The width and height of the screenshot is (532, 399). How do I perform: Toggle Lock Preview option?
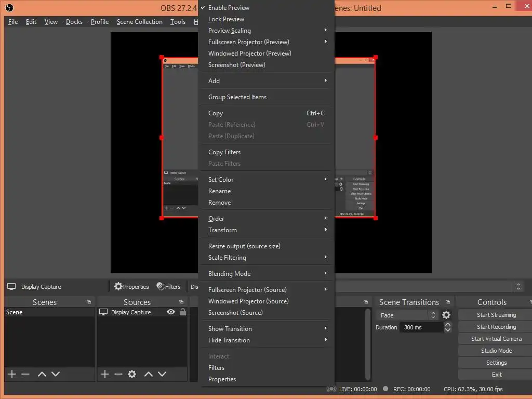click(x=265, y=19)
